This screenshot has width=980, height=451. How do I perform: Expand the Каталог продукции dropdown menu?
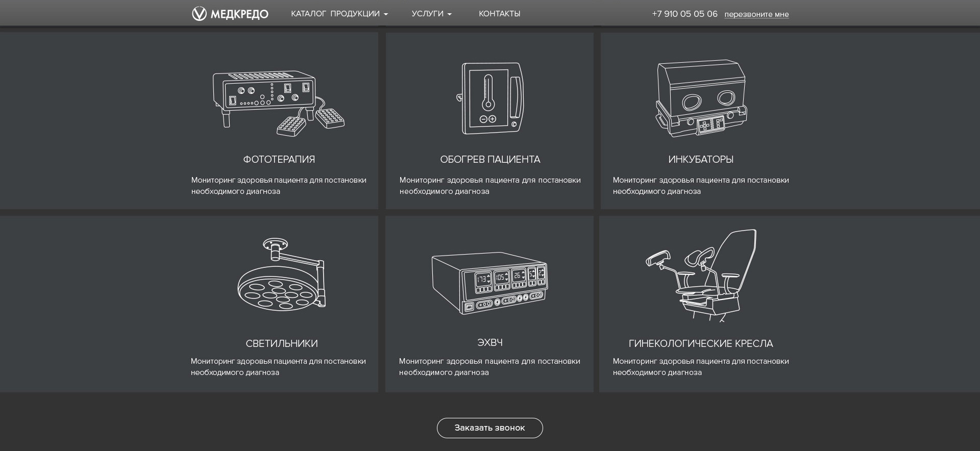click(x=339, y=14)
